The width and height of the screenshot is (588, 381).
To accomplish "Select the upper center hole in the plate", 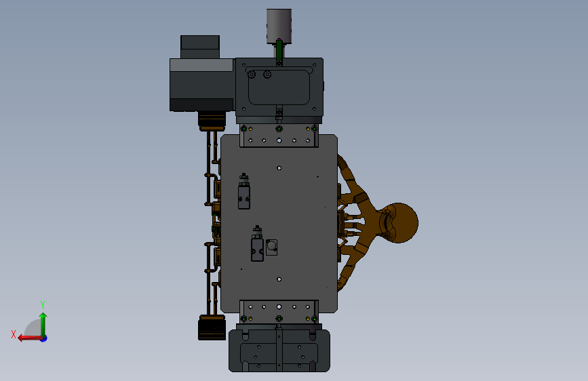I will (279, 168).
